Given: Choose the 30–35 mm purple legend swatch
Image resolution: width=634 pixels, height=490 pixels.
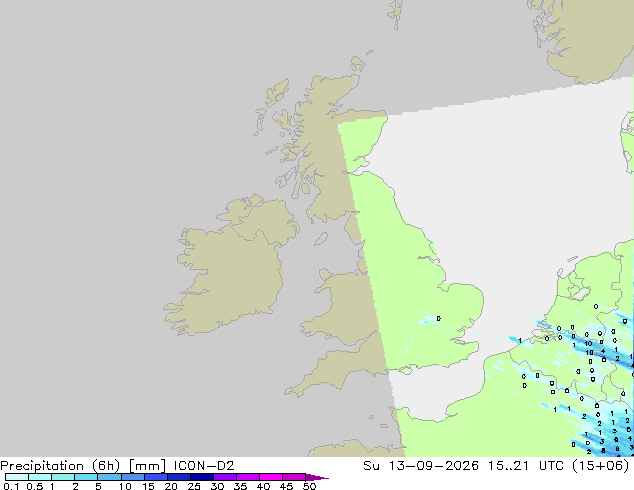Looking at the screenshot, I should (x=225, y=477).
